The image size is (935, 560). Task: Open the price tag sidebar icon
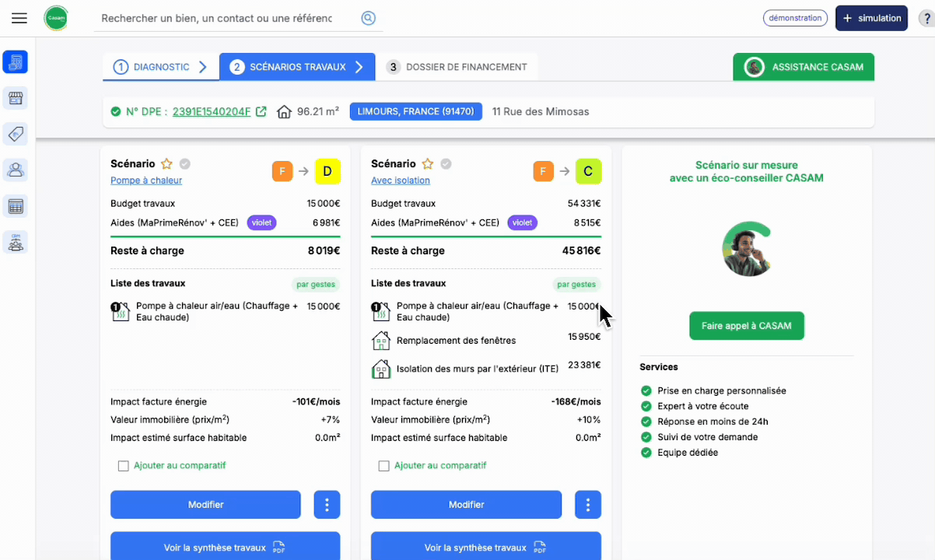point(16,134)
